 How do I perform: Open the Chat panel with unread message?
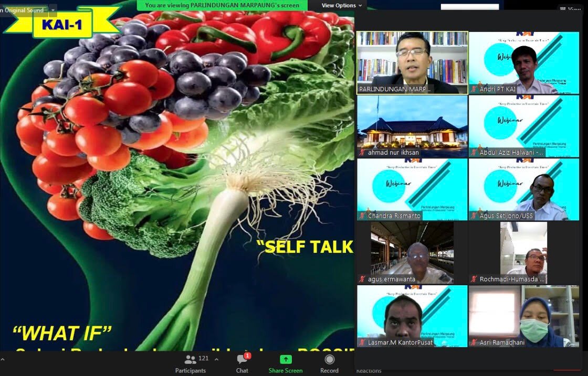pos(242,363)
